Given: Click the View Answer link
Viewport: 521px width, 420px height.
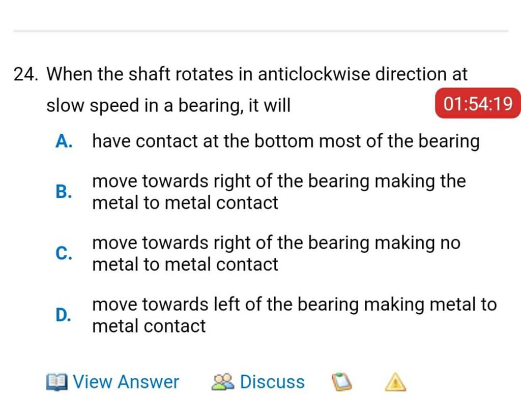Looking at the screenshot, I should click(126, 382).
